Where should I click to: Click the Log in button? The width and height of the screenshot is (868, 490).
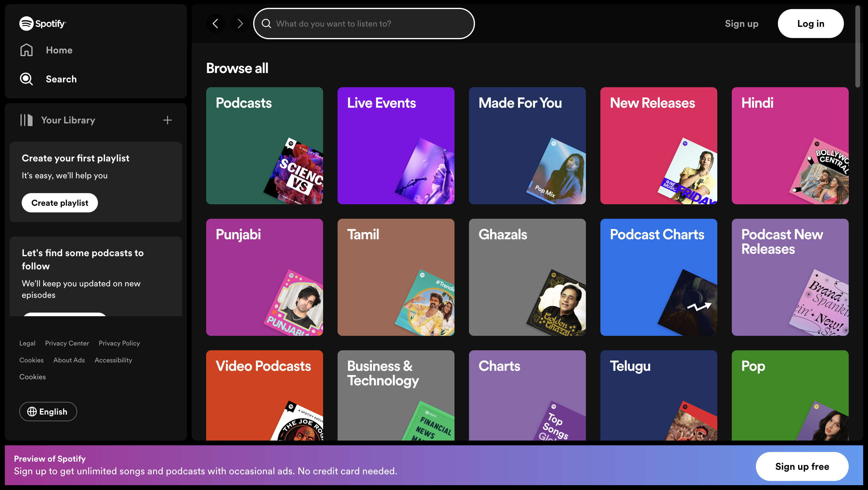[810, 24]
